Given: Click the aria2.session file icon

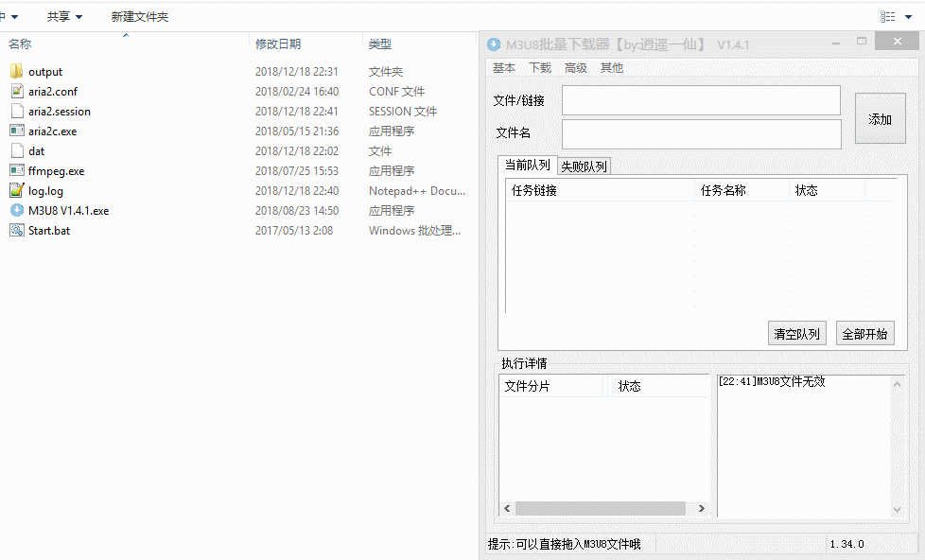Looking at the screenshot, I should (17, 111).
